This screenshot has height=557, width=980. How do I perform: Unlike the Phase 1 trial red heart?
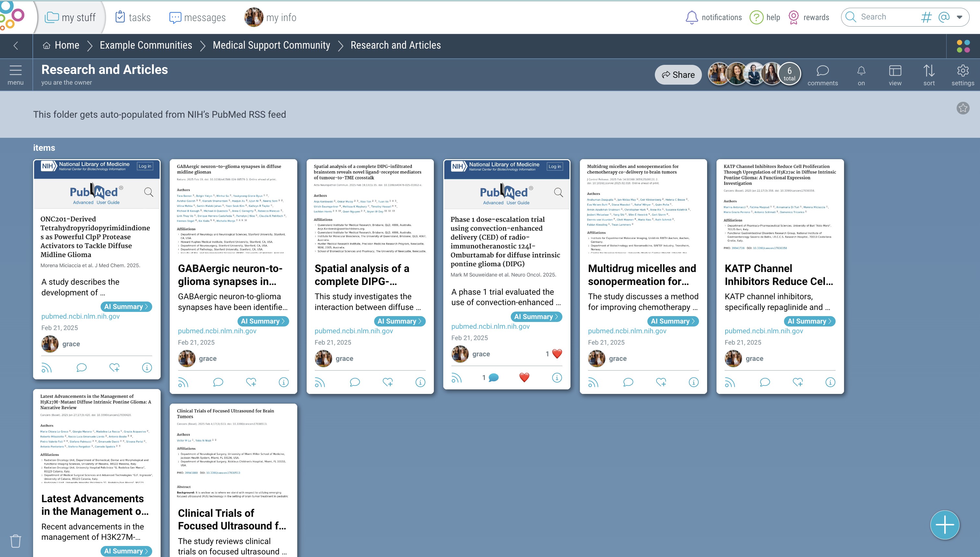[x=524, y=378]
